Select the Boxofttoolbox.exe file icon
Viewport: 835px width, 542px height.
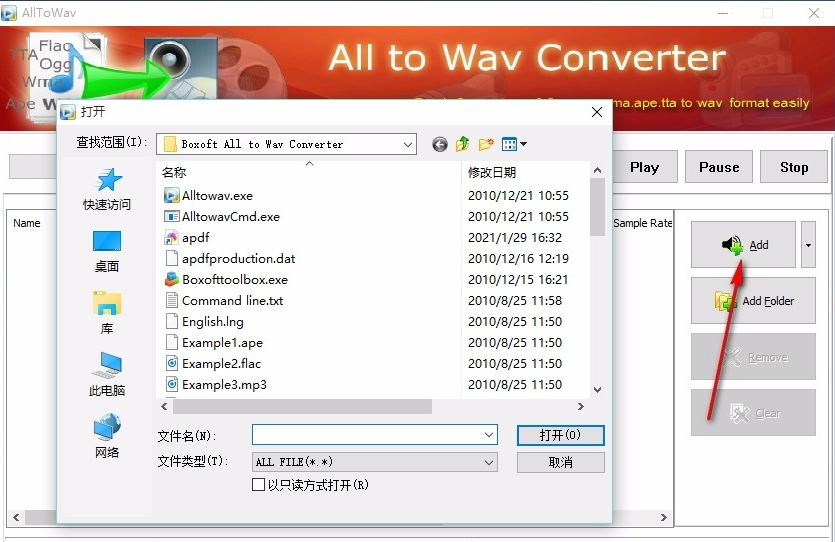coord(171,280)
